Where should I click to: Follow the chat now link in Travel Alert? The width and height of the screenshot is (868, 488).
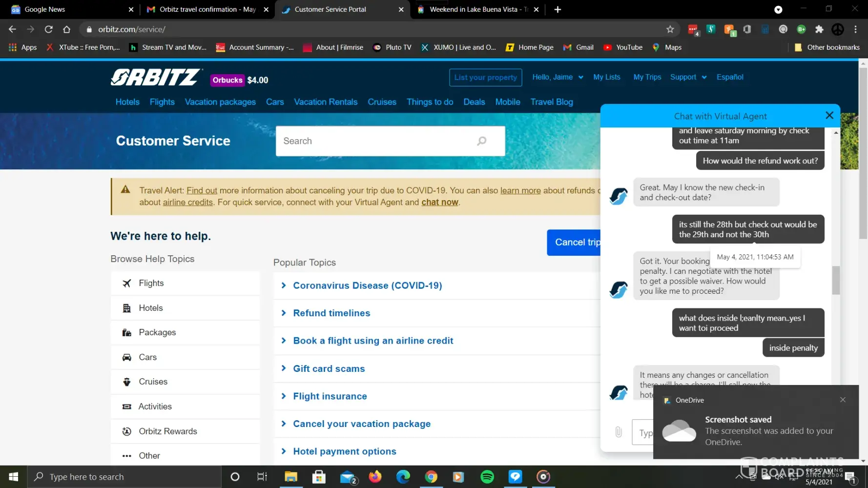pos(439,202)
